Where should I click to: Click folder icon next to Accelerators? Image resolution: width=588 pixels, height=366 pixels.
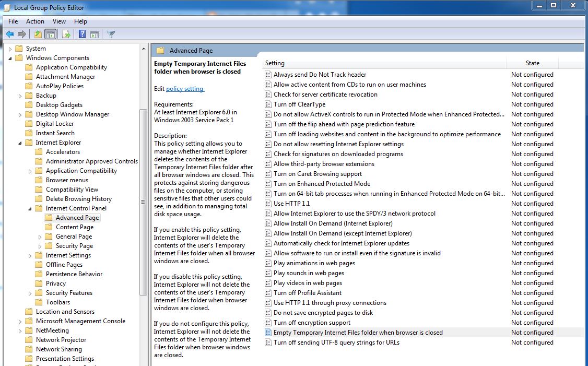(39, 152)
